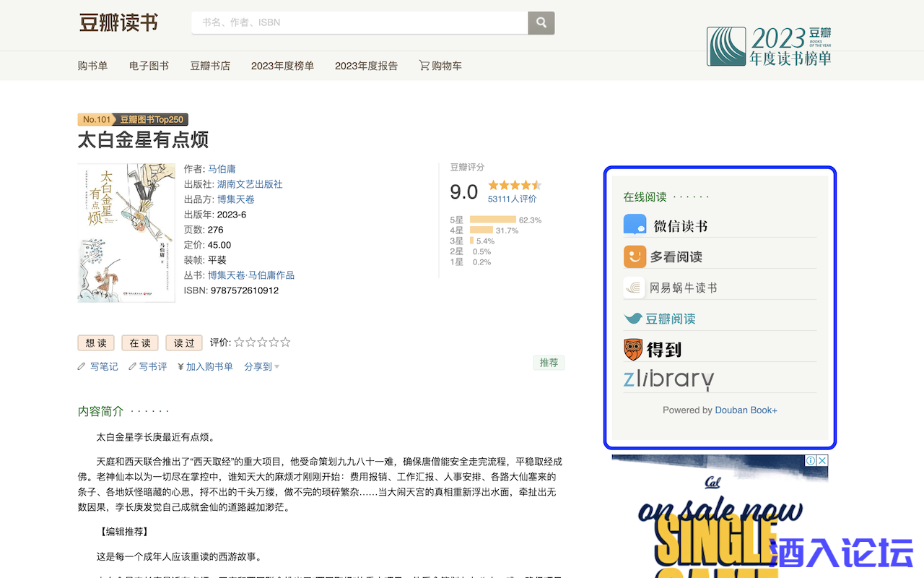
Task: Open the author 马伯庸 link
Action: click(221, 168)
